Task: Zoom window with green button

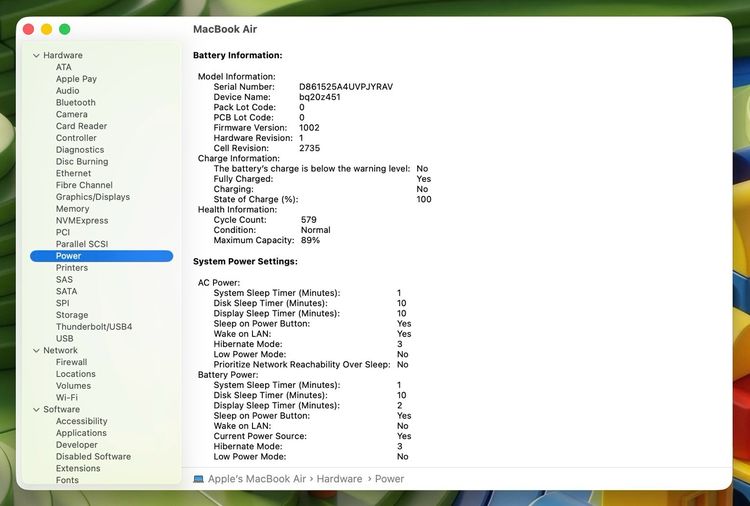Action: [x=65, y=29]
